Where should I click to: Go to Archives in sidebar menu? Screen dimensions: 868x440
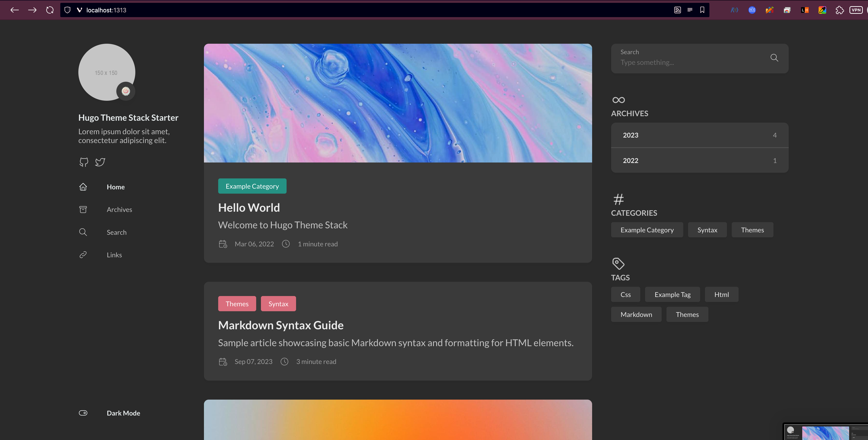(x=119, y=209)
